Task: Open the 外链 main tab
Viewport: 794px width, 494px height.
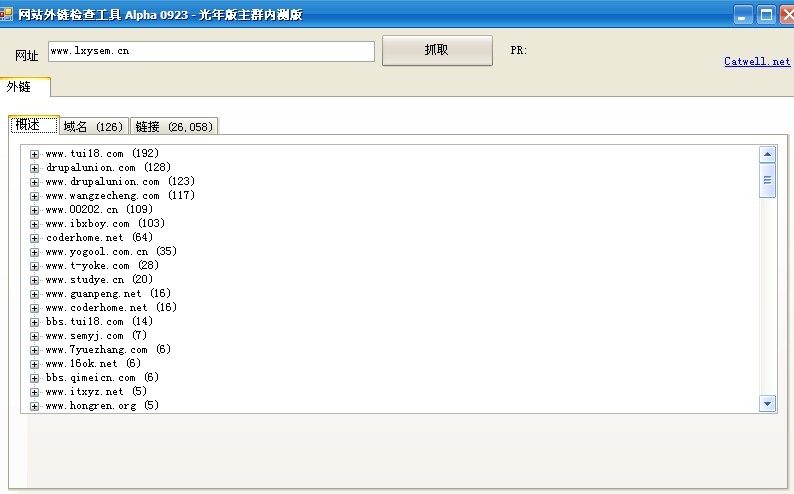Action: [20, 87]
